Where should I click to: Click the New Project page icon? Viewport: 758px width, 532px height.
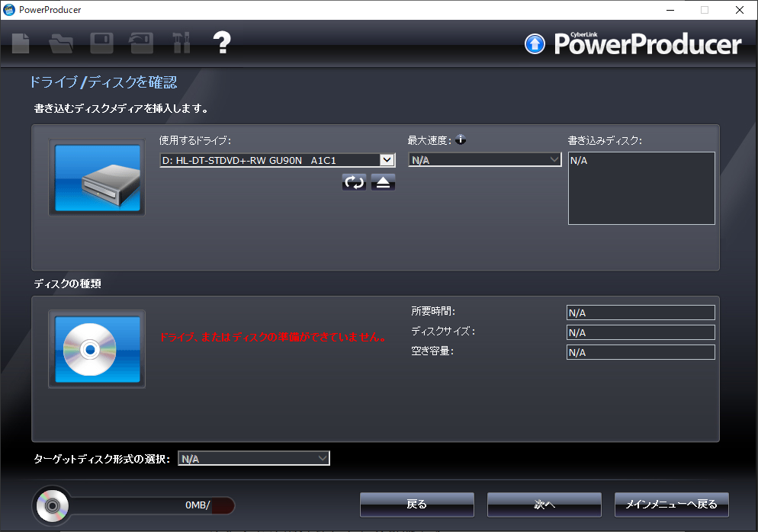point(21,43)
